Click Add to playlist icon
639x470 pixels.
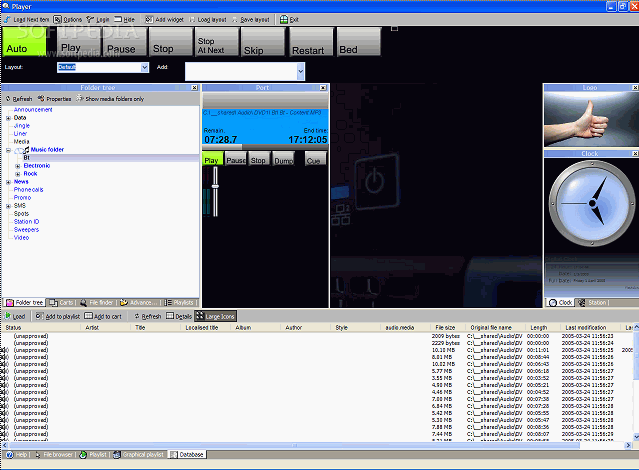[x=39, y=316]
